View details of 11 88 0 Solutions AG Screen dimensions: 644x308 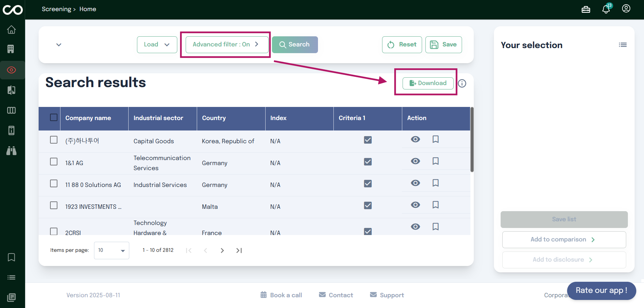tap(415, 183)
